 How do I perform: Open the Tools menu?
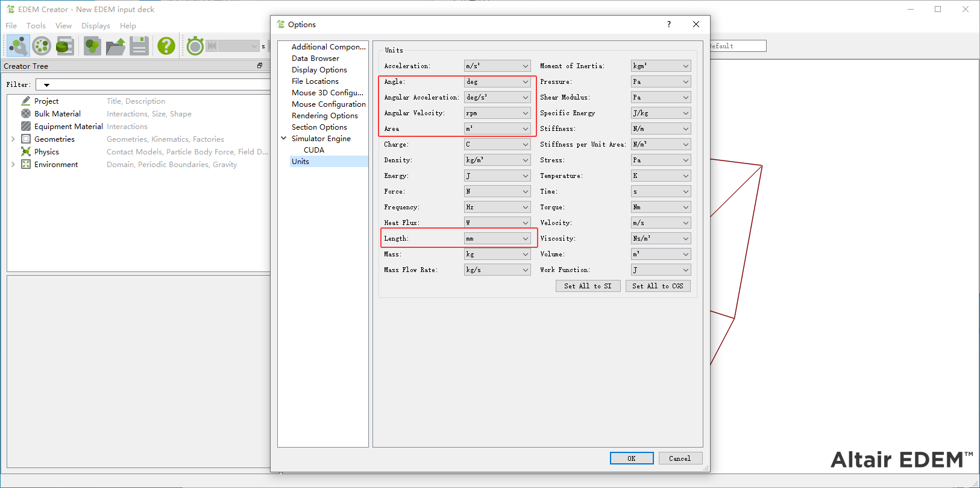coord(36,26)
